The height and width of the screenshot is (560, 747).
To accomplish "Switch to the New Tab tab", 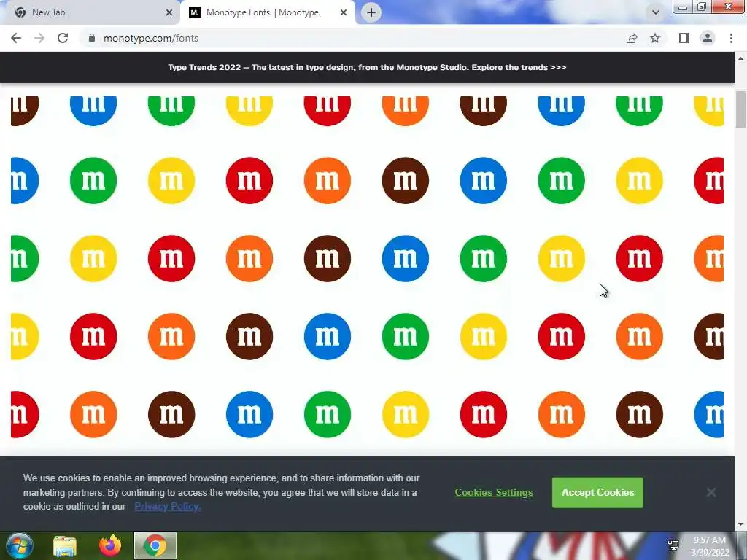I will pos(90,12).
